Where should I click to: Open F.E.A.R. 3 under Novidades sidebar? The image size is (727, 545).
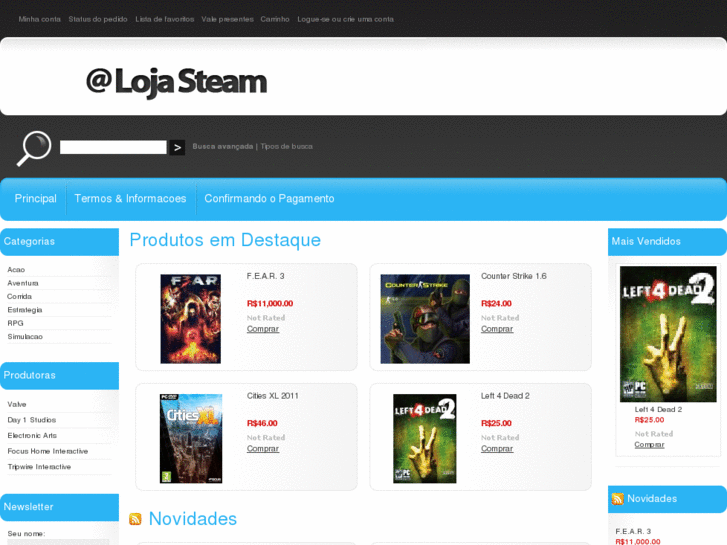[x=633, y=532]
